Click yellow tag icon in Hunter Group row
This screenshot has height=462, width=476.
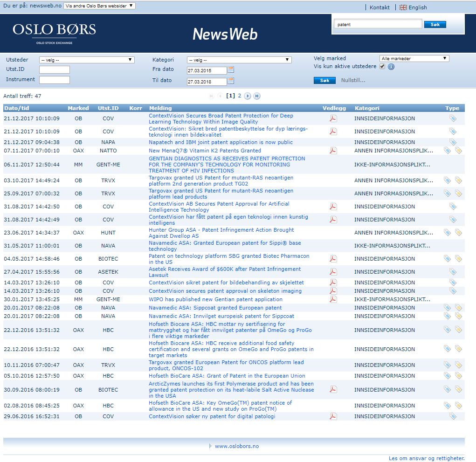(x=458, y=233)
